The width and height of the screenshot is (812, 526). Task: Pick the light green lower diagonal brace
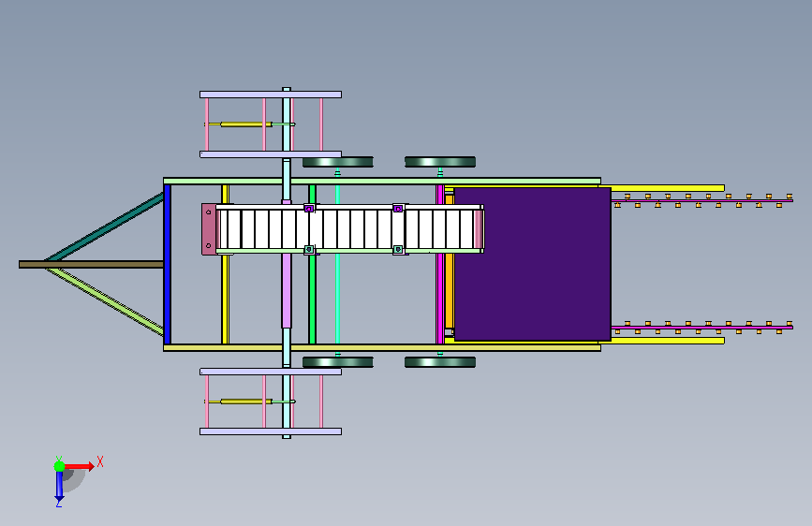[x=106, y=301]
